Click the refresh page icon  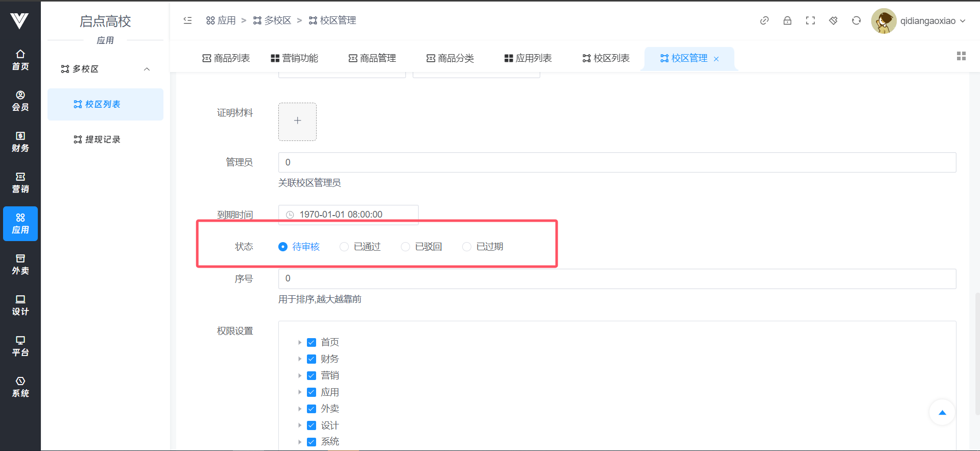[856, 20]
